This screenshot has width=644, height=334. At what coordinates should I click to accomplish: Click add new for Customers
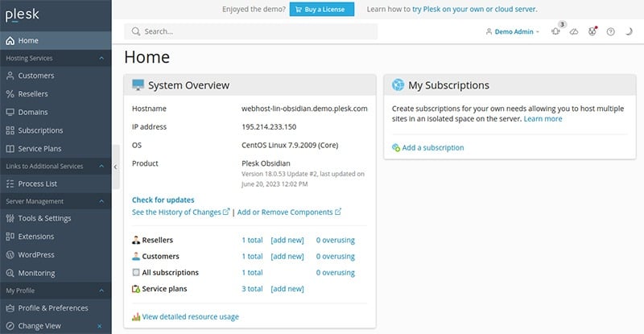[287, 257]
